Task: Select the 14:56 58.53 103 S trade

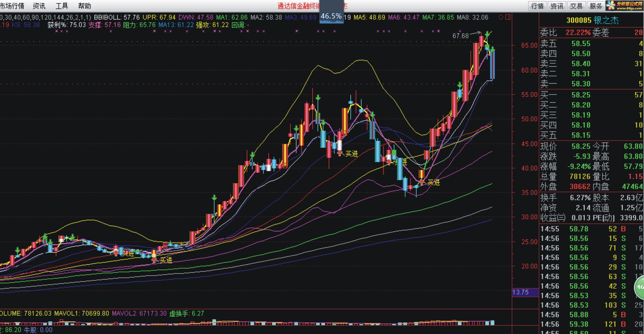Action: click(x=591, y=305)
